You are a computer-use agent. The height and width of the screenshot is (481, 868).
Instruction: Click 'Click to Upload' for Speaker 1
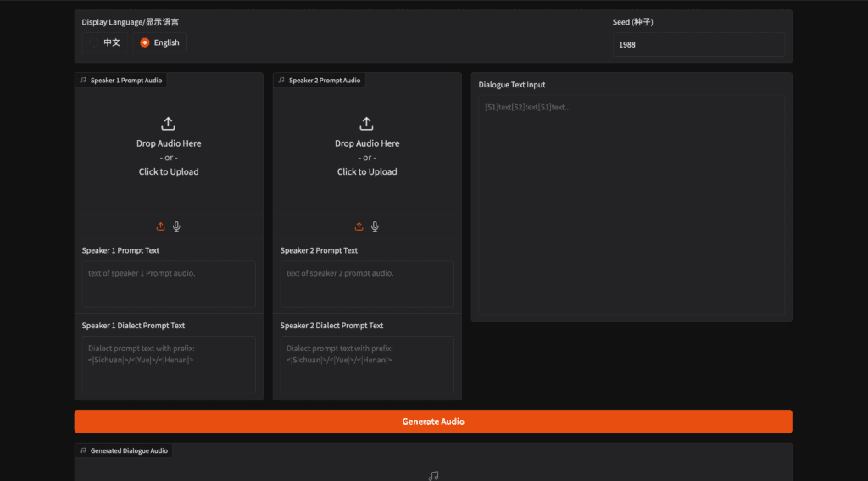pyautogui.click(x=168, y=171)
